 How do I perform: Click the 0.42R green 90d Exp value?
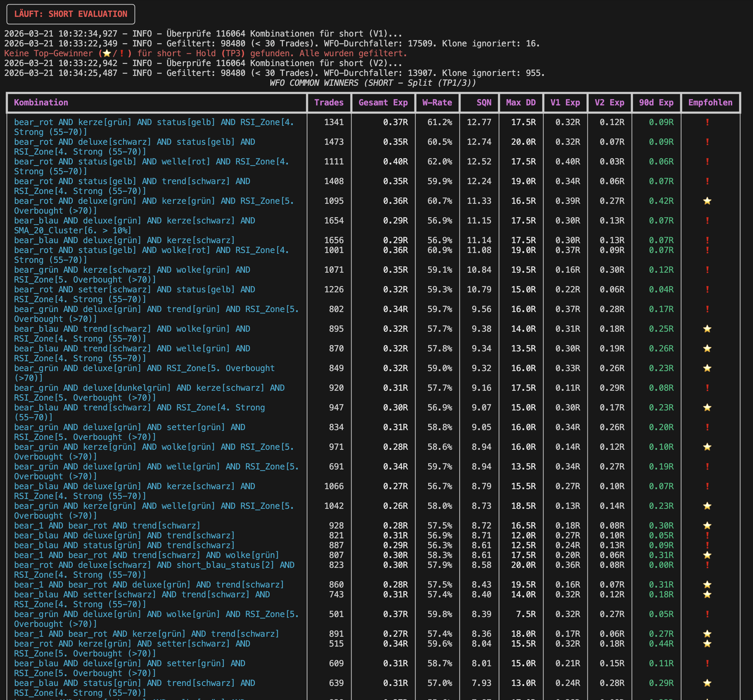coord(661,201)
